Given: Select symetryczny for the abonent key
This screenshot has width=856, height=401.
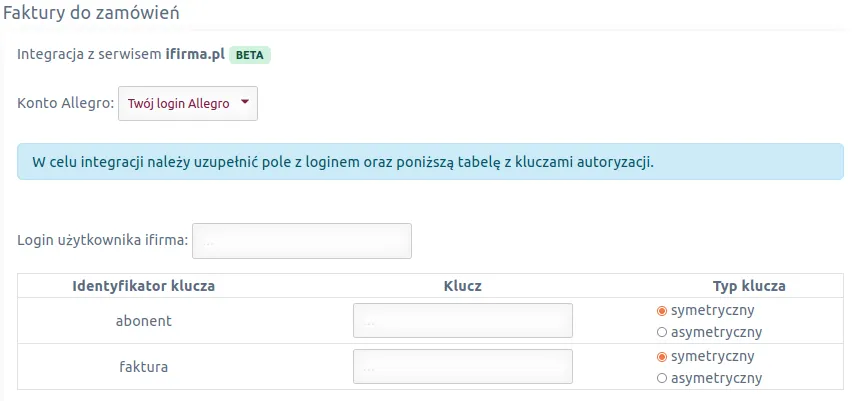Looking at the screenshot, I should pyautogui.click(x=661, y=310).
